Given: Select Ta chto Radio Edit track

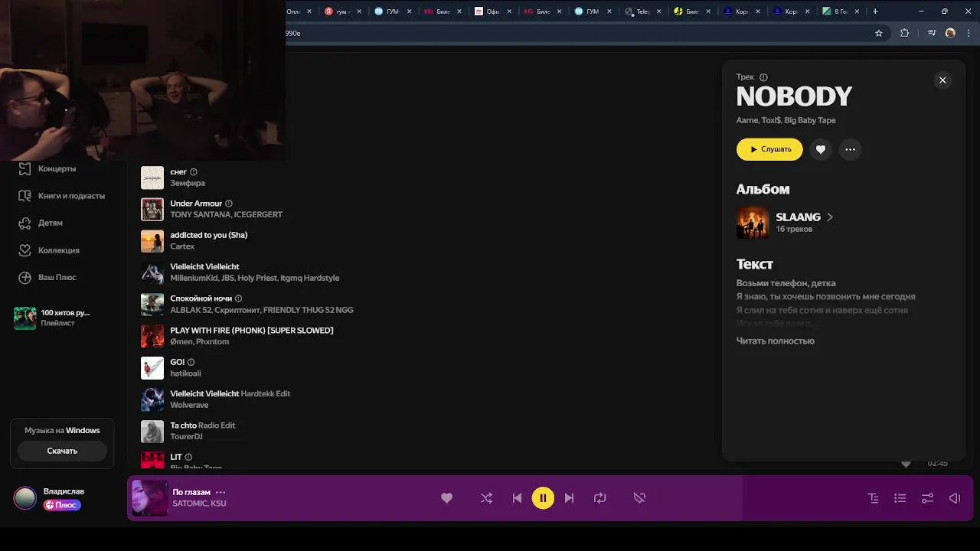Looking at the screenshot, I should click(202, 425).
